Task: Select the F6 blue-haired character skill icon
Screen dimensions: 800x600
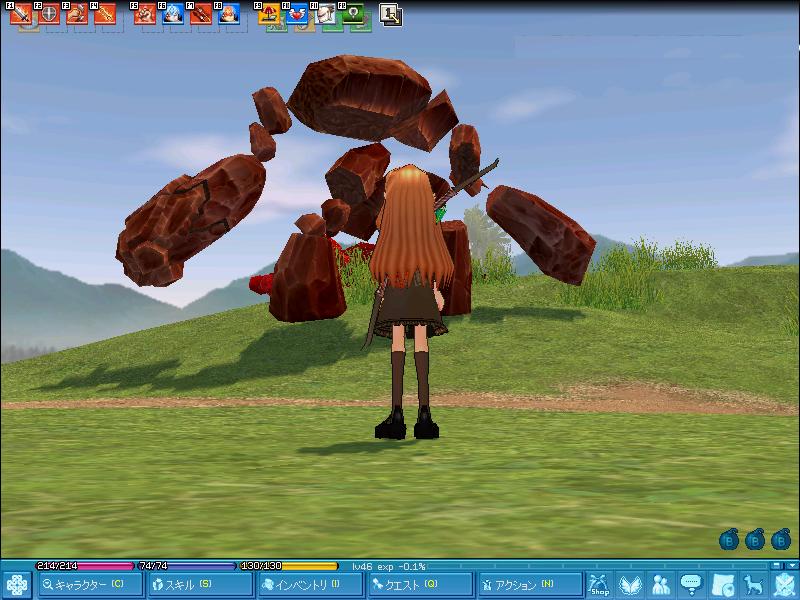Action: click(173, 14)
